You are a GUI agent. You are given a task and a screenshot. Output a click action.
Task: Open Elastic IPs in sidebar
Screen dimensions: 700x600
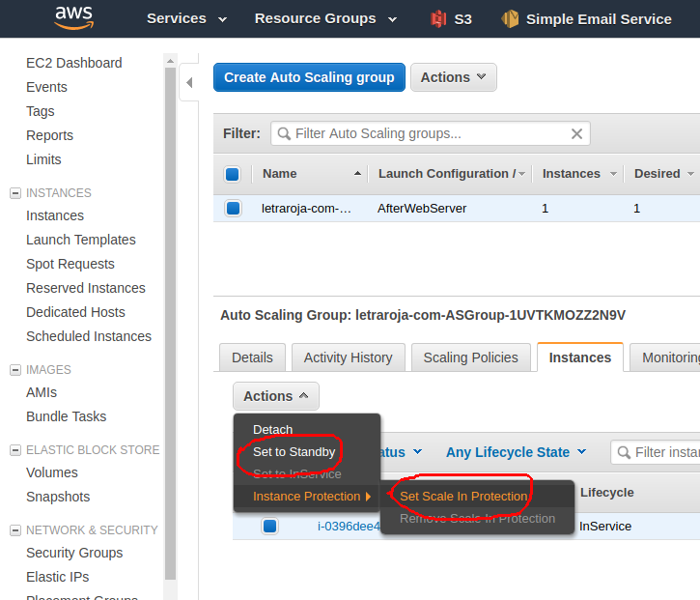[58, 577]
